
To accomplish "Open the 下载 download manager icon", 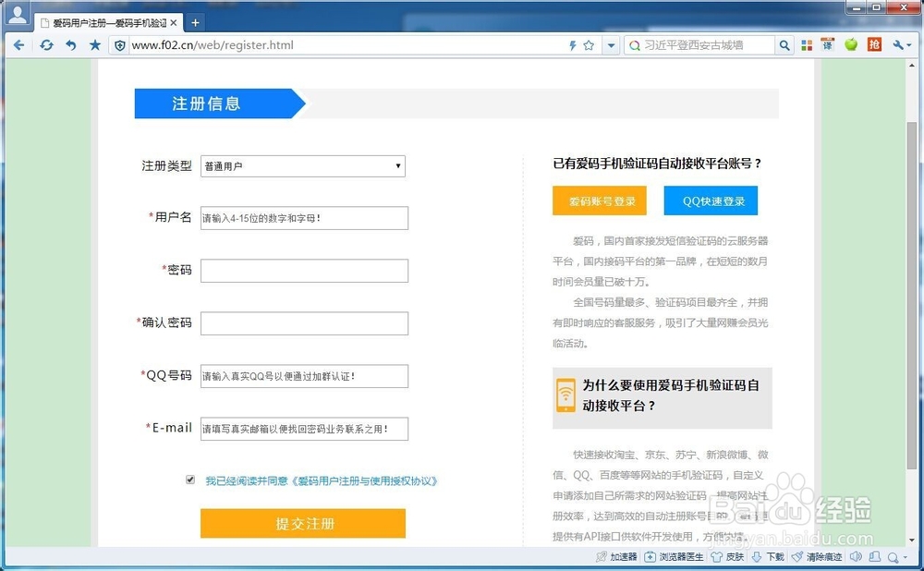I will 770,557.
